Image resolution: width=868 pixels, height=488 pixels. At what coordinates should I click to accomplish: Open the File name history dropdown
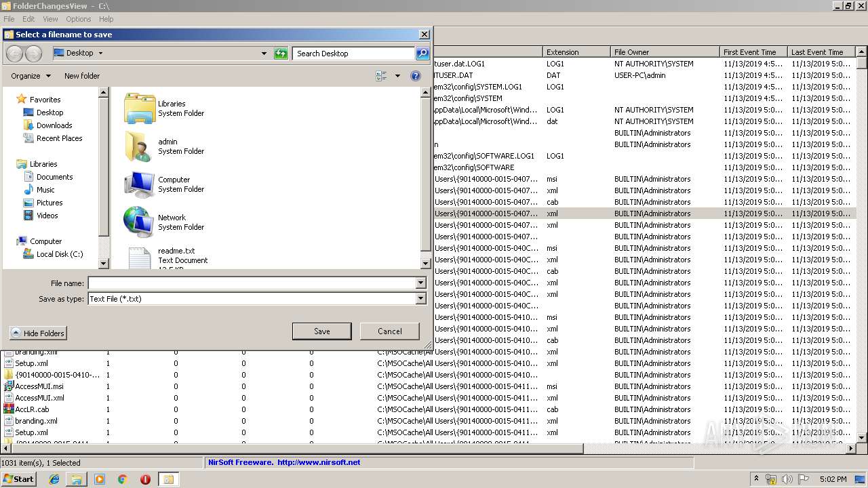click(x=420, y=283)
